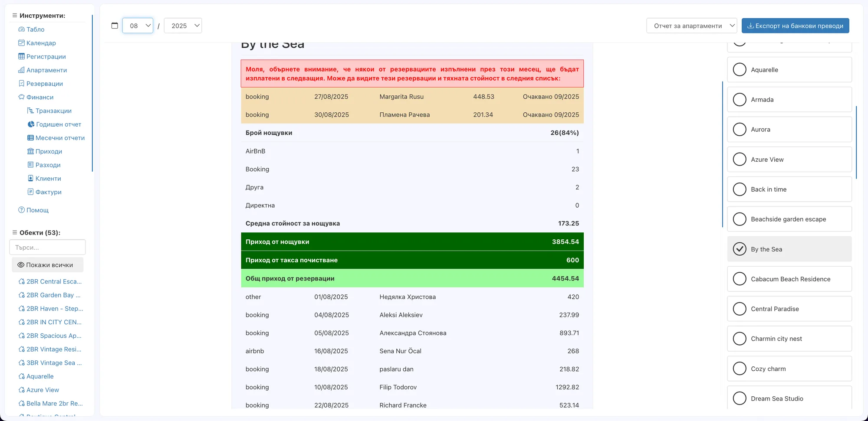Viewport: 868px width, 421px height.
Task: Click the Апартаменти buildings icon
Action: click(x=21, y=70)
